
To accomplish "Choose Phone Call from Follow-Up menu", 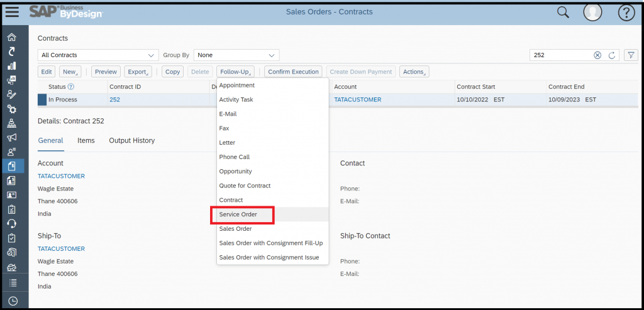I will [235, 157].
